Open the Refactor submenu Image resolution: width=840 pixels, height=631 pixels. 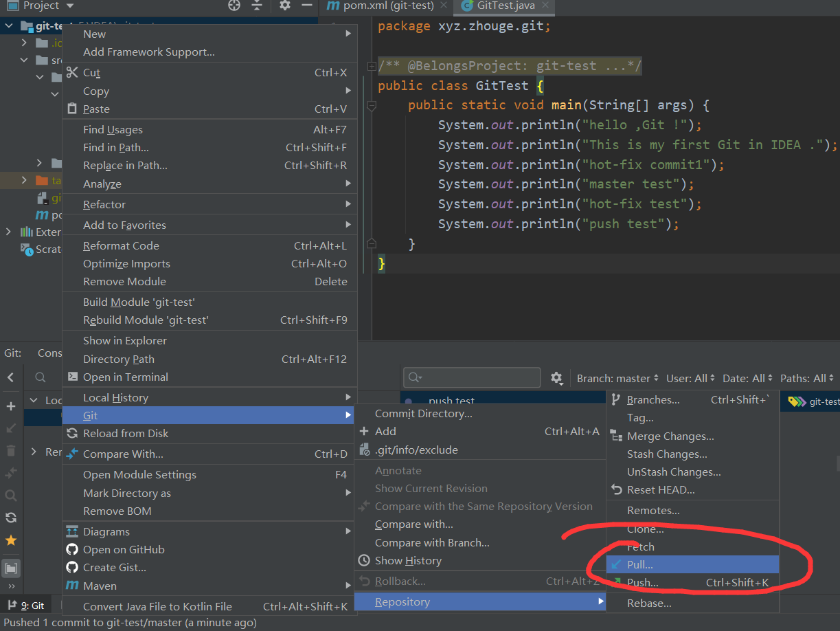[x=209, y=204]
